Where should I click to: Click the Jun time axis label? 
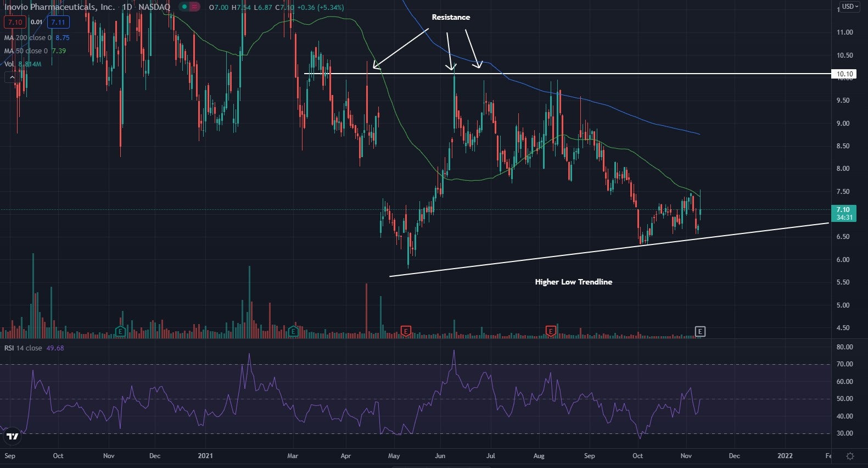(x=440, y=456)
